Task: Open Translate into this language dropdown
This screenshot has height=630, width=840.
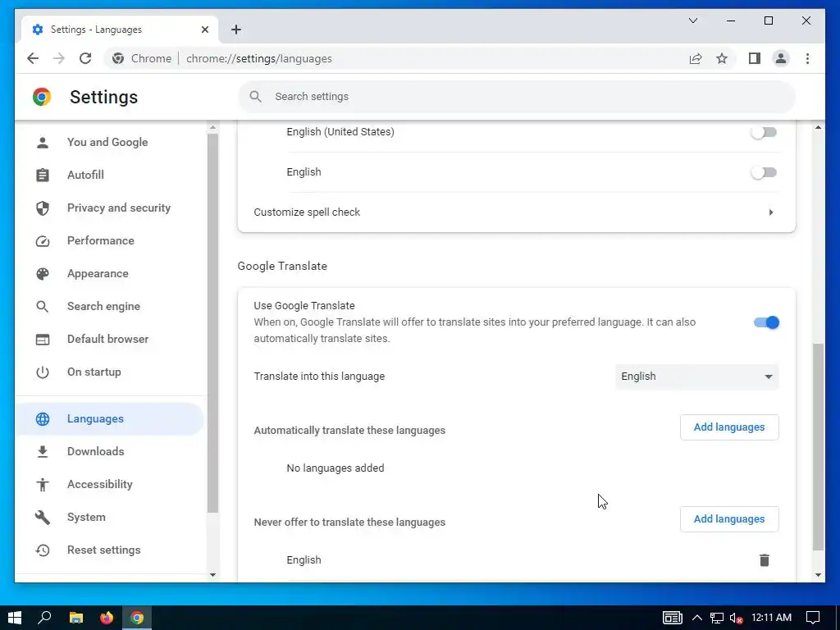Action: tap(696, 376)
